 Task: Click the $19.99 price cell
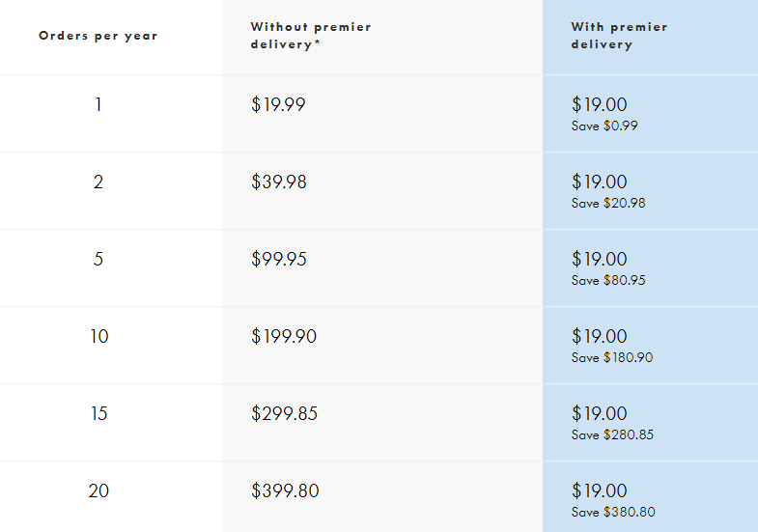(278, 104)
